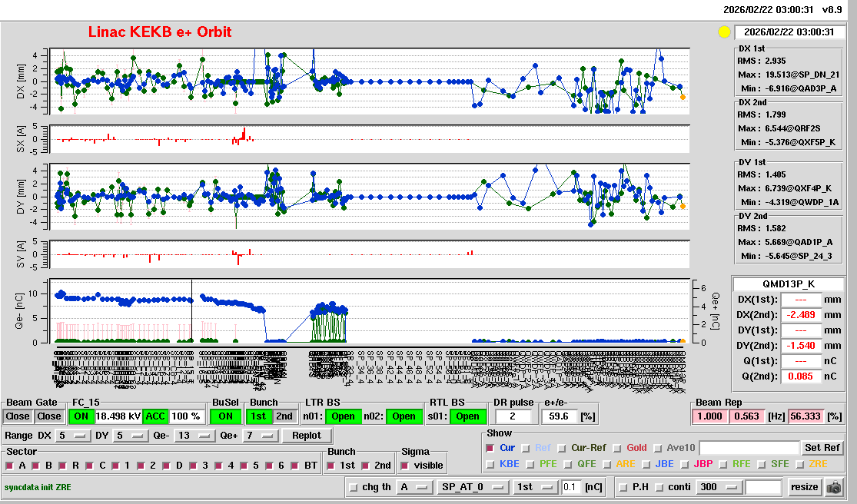Click the BuSel ON indicator

(225, 416)
